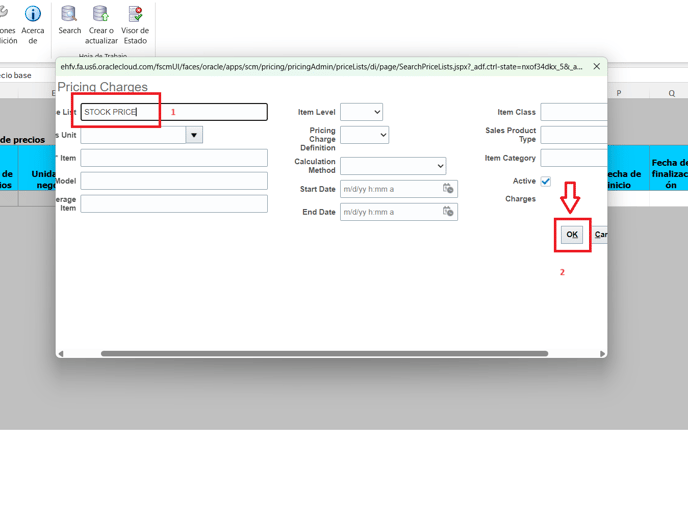The height and width of the screenshot is (515, 688).
Task: Click the scrollbar's left arrow
Action: [x=61, y=354]
